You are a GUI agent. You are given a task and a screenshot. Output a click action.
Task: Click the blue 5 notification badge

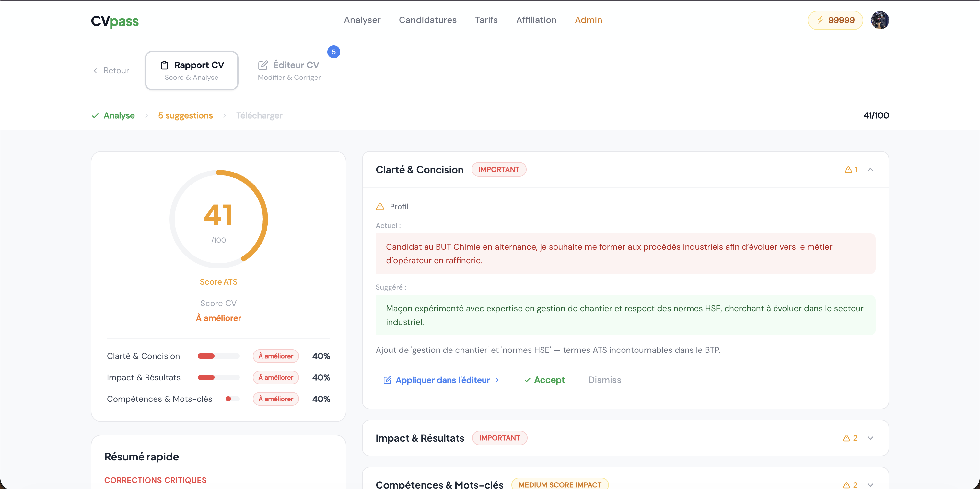point(334,52)
